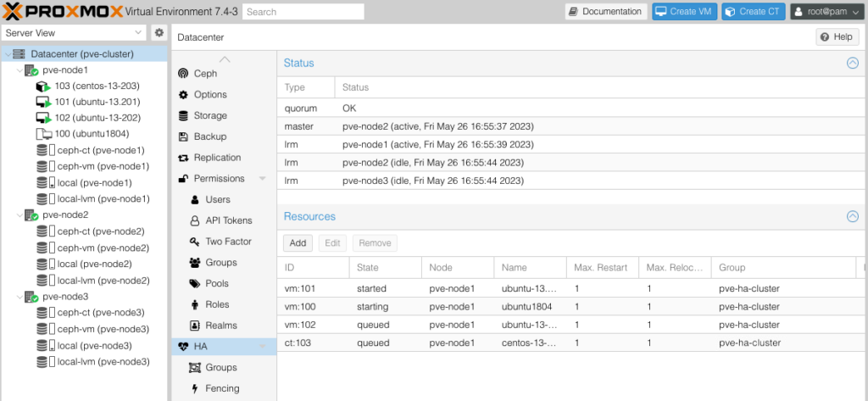Click the Datacenter server icon in tree
The image size is (868, 401).
pos(19,54)
